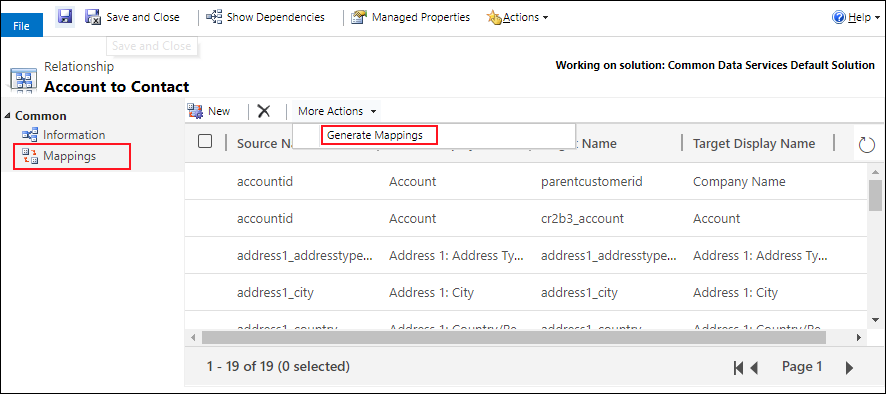Click the Show Dependencies icon
The width and height of the screenshot is (886, 394).
(x=214, y=18)
